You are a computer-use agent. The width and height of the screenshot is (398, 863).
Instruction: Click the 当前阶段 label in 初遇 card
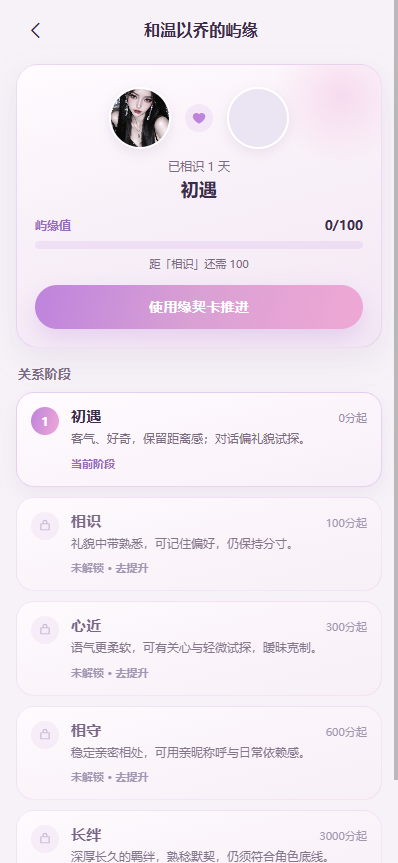[93, 464]
